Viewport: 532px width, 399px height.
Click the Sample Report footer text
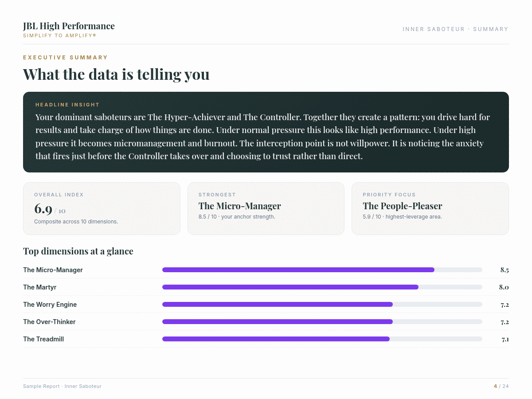(x=62, y=387)
